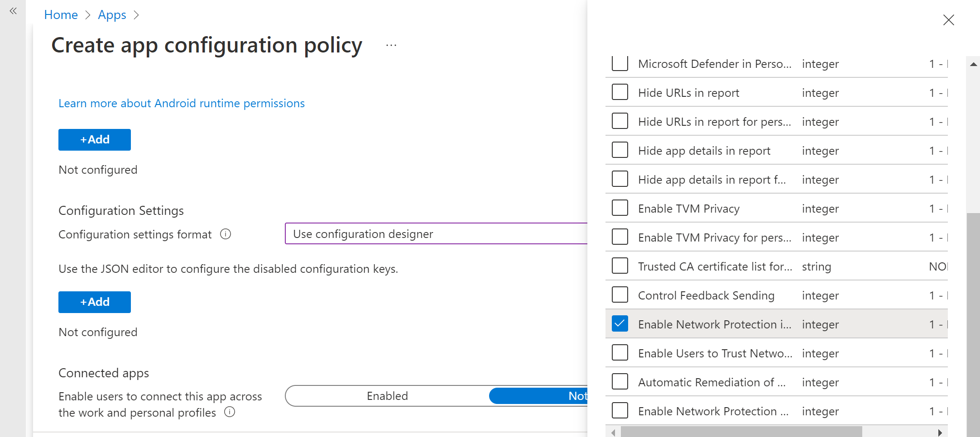The image size is (980, 437).
Task: Check the Control Feedback Sending checkbox
Action: (620, 295)
